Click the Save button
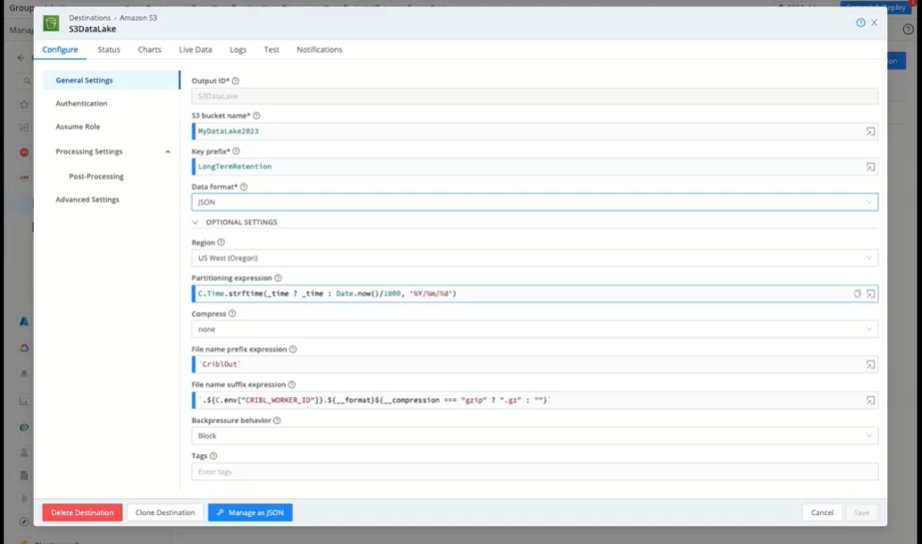This screenshot has width=922, height=544. [861, 513]
